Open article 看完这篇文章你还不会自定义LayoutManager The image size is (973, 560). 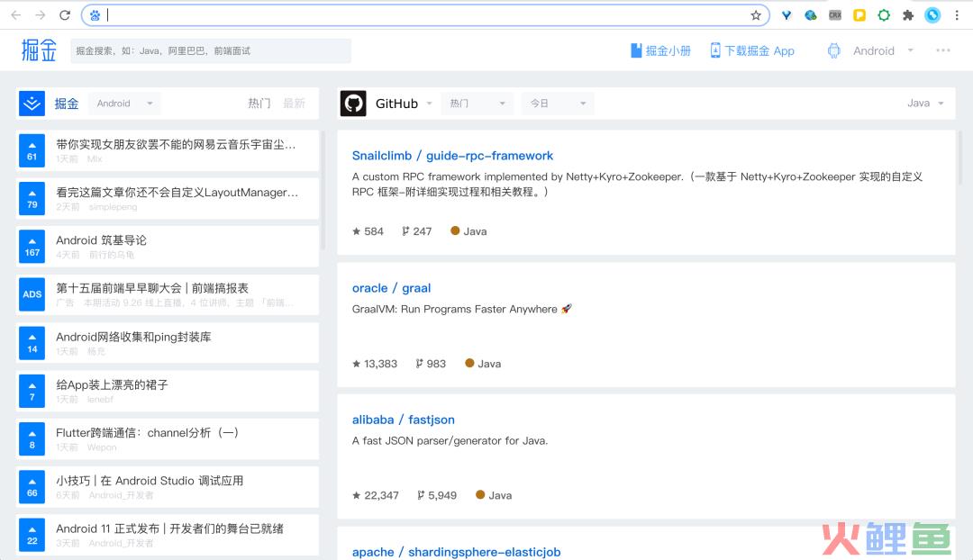tap(177, 193)
